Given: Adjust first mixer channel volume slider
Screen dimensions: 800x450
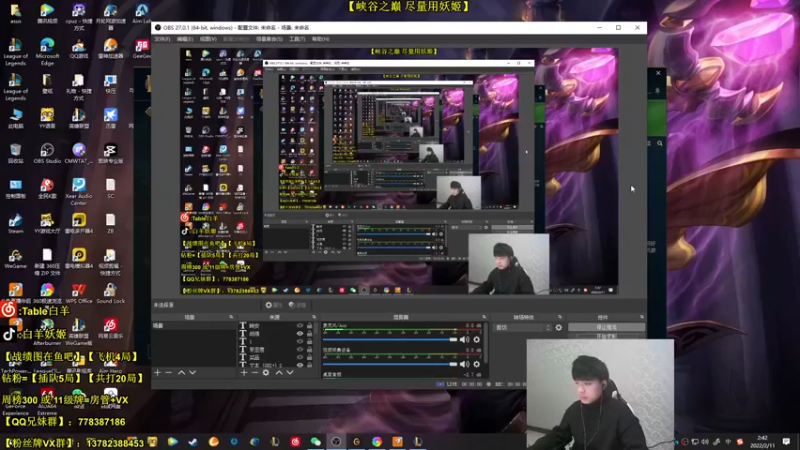Looking at the screenshot, I should [x=390, y=340].
